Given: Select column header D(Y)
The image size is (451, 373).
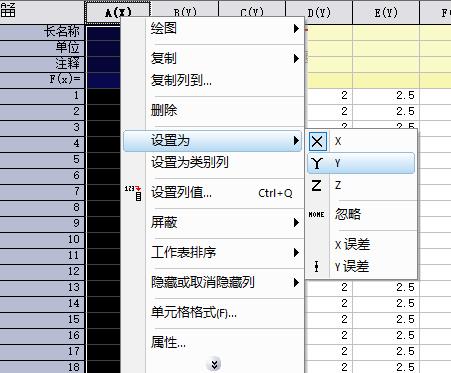Looking at the screenshot, I should pyautogui.click(x=319, y=12).
